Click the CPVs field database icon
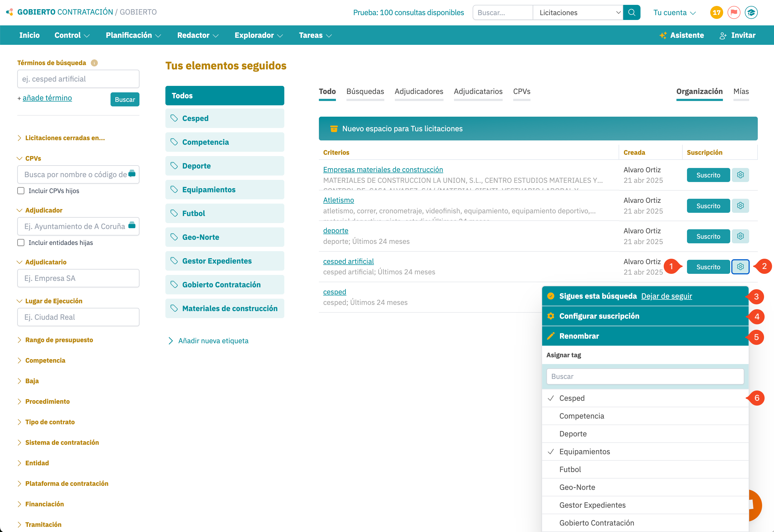This screenshot has width=774, height=532. click(132, 173)
